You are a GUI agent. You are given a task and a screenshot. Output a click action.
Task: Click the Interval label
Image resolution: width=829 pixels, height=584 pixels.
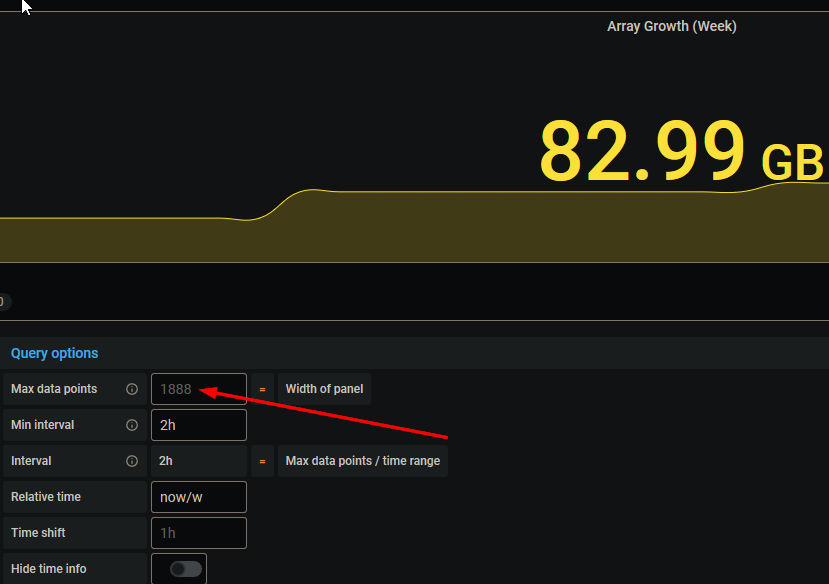click(x=31, y=461)
